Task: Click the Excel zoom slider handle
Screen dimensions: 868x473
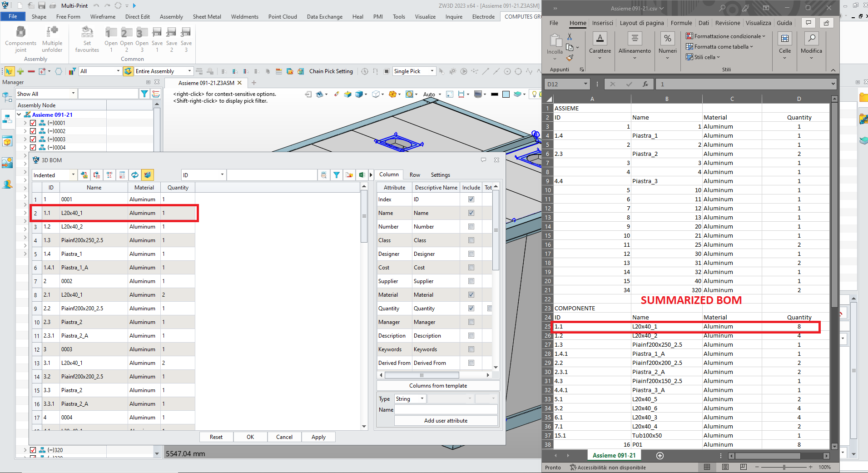Action: (784, 467)
